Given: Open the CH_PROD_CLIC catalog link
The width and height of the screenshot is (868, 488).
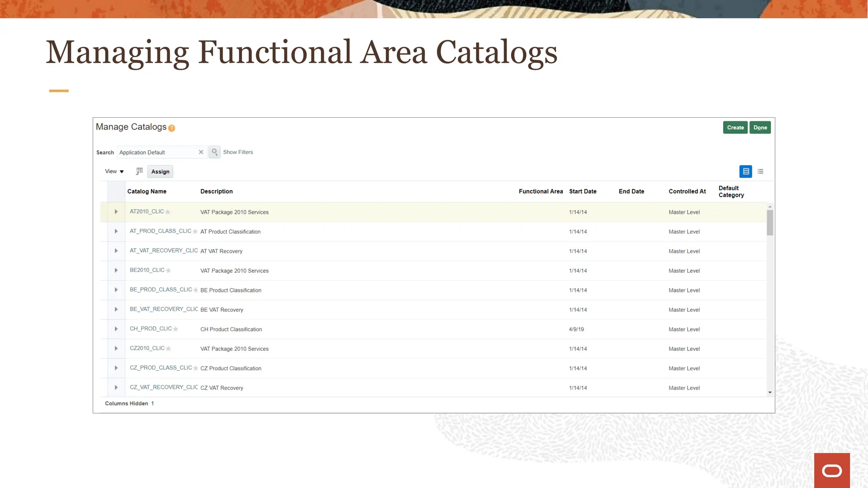Looking at the screenshot, I should point(151,328).
